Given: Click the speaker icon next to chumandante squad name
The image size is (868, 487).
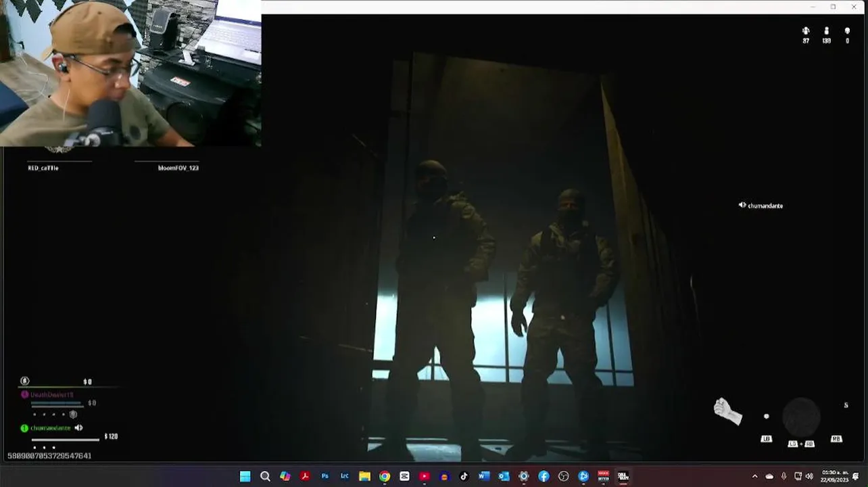Looking at the screenshot, I should click(78, 427).
